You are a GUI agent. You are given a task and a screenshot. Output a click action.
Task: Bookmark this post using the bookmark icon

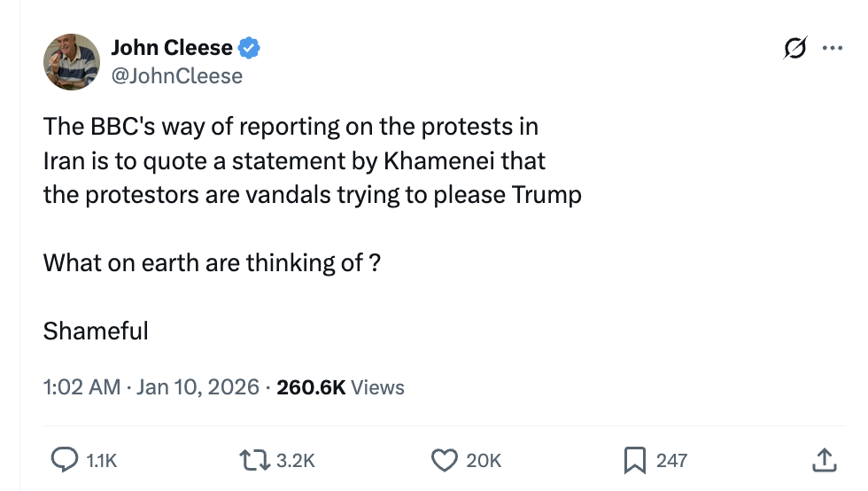pyautogui.click(x=634, y=459)
